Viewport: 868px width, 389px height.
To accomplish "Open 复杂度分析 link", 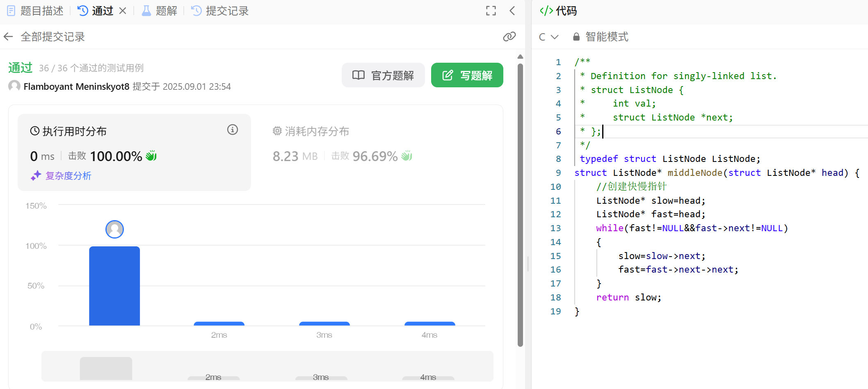I will pos(61,176).
